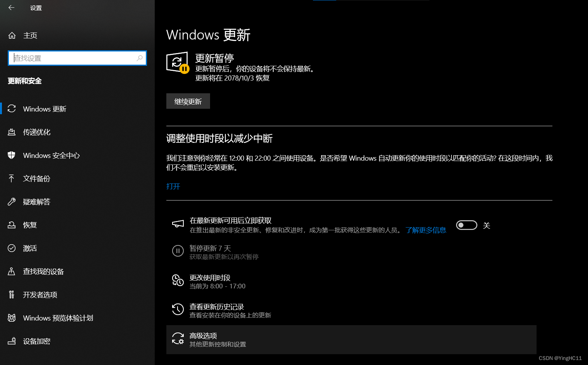Click the clock icon for 更改使用时段

tap(178, 280)
